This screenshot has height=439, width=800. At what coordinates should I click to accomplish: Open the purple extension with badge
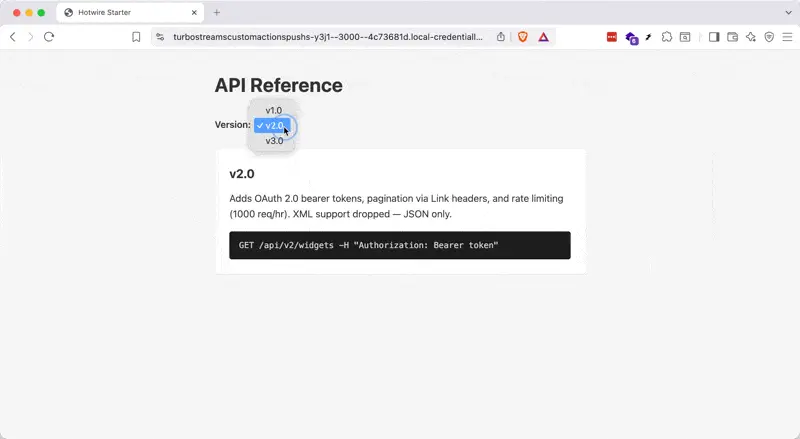tap(632, 38)
